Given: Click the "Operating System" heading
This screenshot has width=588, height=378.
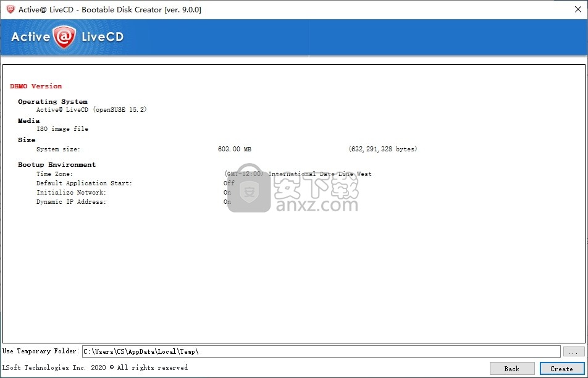Looking at the screenshot, I should pyautogui.click(x=52, y=102).
